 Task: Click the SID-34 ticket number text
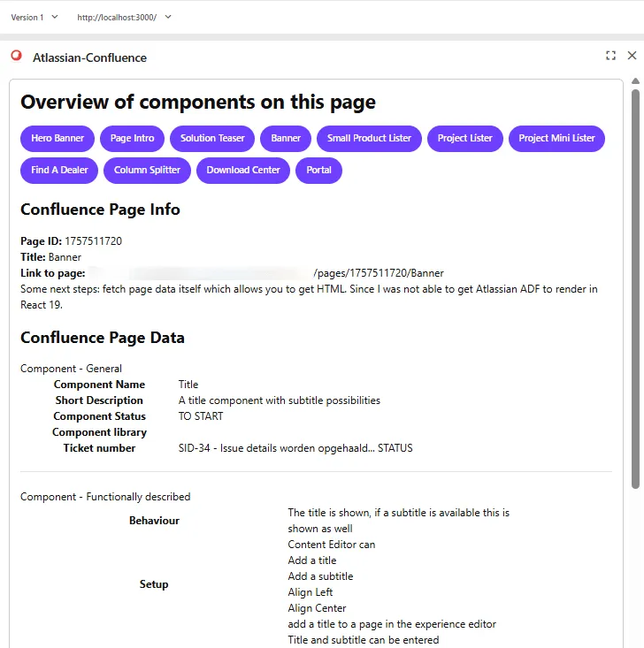(x=295, y=448)
